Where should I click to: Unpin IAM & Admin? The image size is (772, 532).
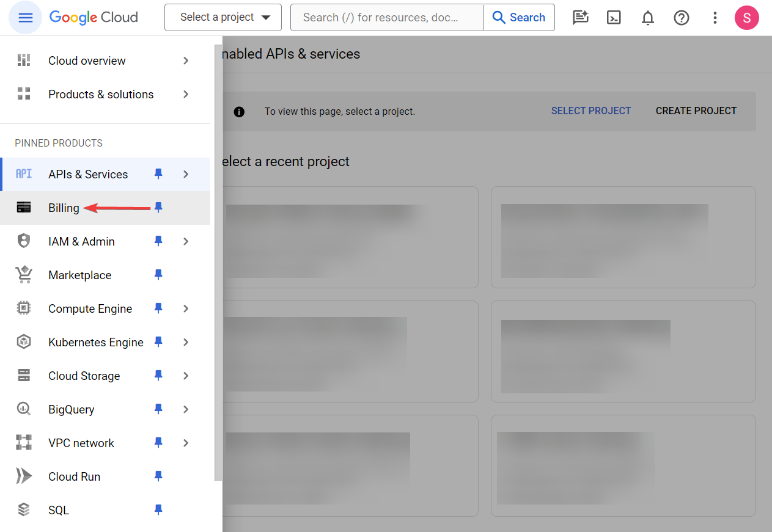[158, 241]
